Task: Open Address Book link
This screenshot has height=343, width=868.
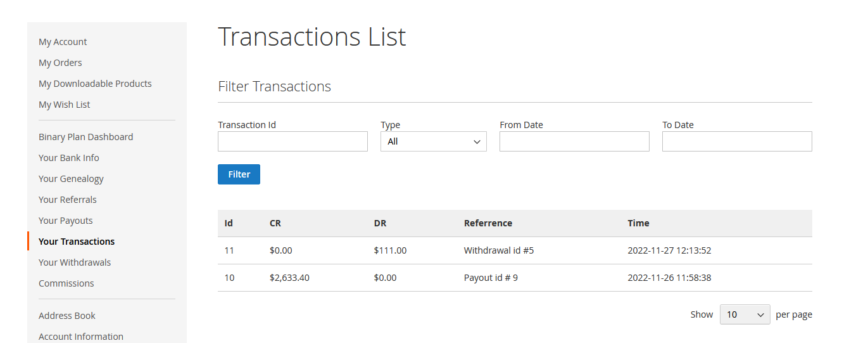Action: pos(66,316)
